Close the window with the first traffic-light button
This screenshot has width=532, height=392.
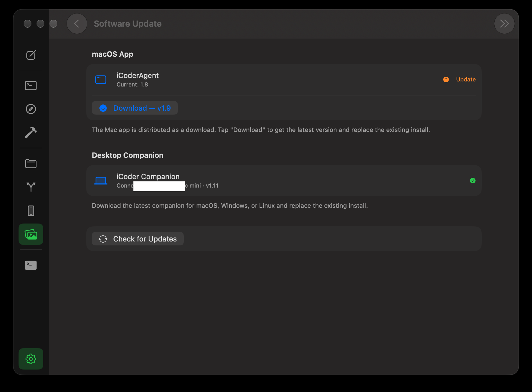[x=28, y=24]
